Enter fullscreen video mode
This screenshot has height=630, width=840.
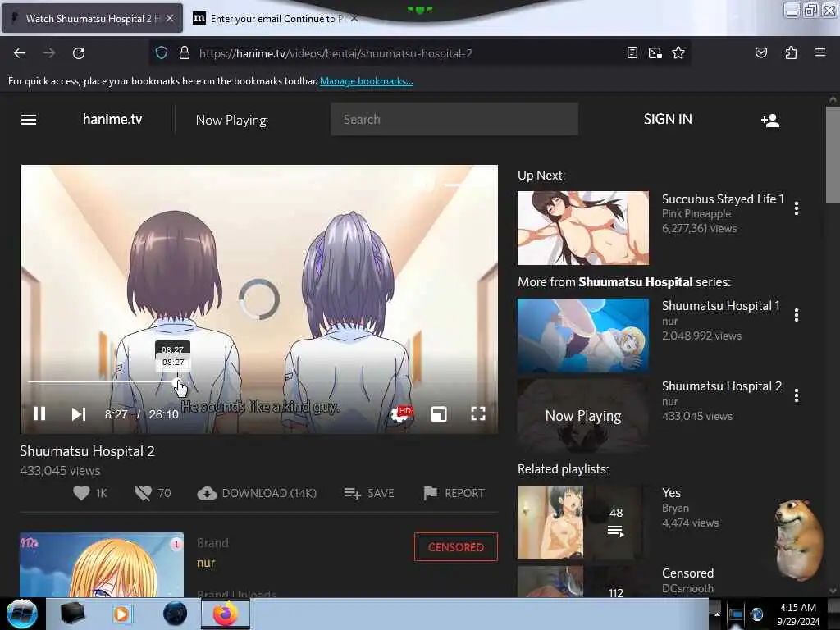coord(478,413)
